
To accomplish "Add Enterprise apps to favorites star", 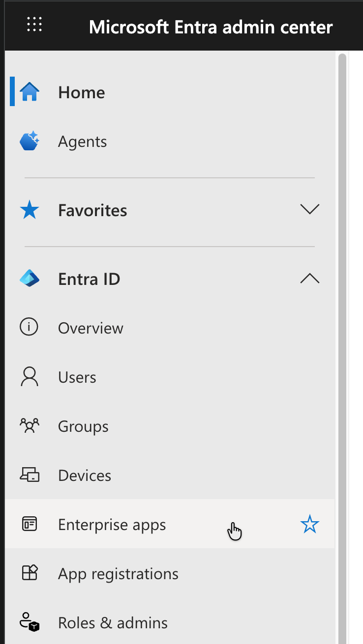I will 309,525.
